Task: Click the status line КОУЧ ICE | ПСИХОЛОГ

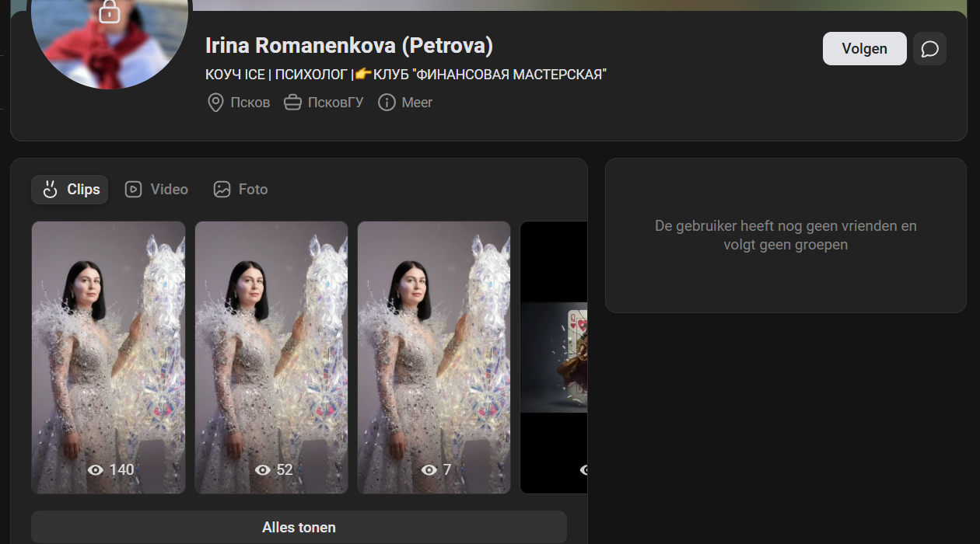Action: (406, 75)
